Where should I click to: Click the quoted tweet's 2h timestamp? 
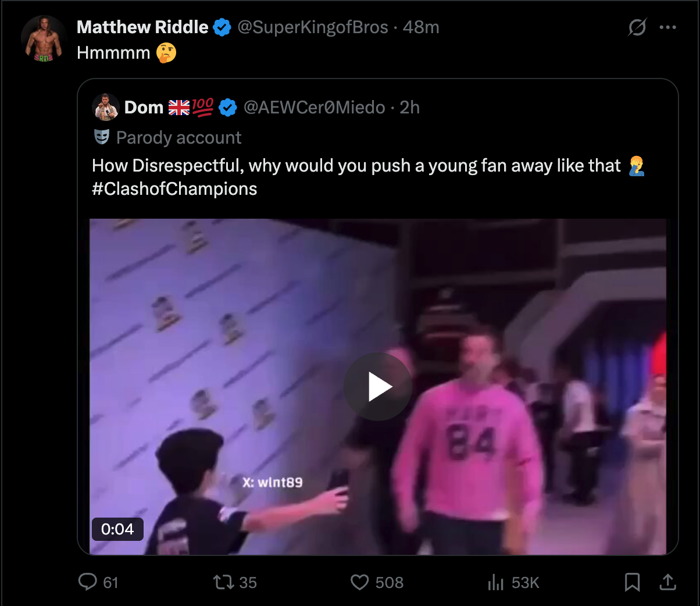409,108
